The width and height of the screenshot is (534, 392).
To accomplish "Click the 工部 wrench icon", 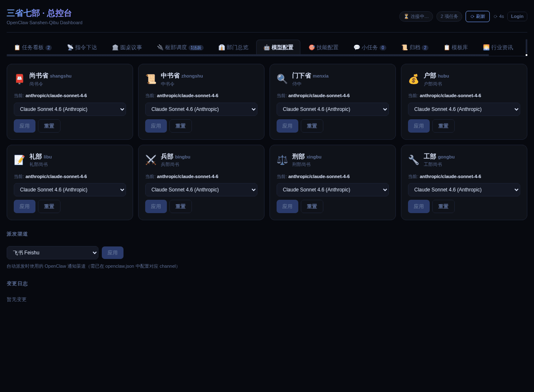I will pos(414,160).
